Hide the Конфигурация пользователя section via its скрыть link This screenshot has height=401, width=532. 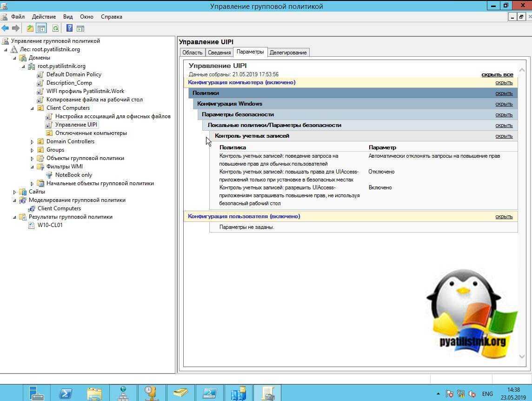click(x=504, y=217)
